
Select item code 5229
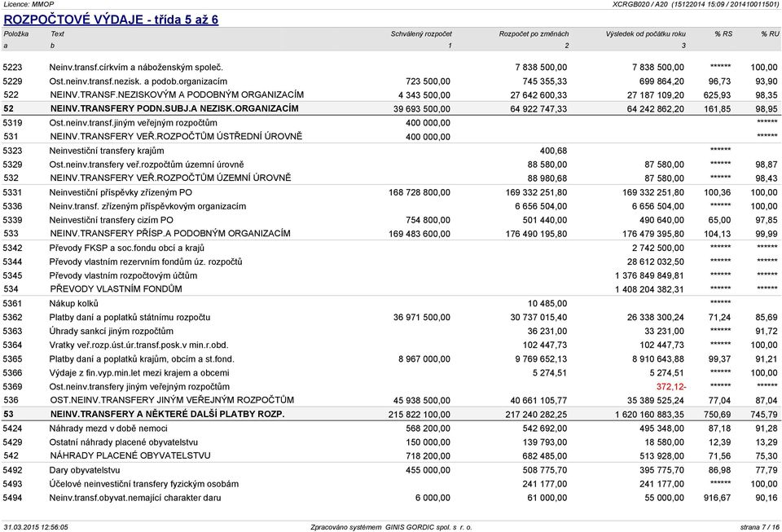(12, 81)
